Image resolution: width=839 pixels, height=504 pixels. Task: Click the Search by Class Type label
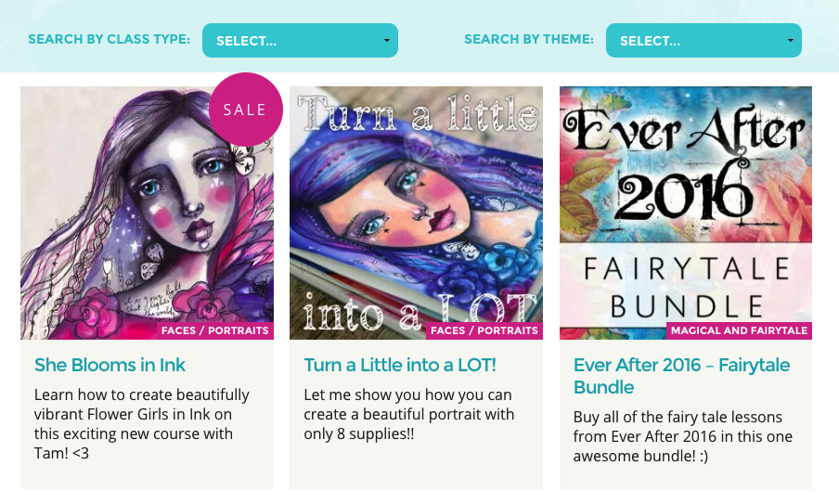110,40
